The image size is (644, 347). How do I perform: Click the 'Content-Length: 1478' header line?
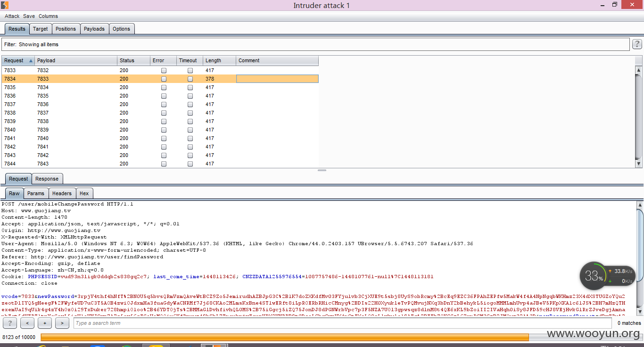34,217
